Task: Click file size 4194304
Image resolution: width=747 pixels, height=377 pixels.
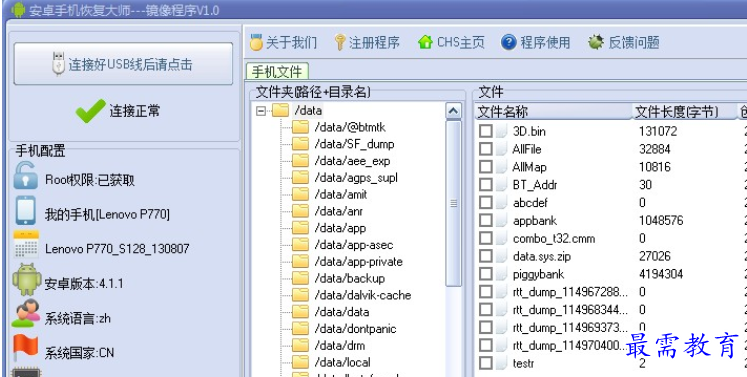Action: click(x=661, y=274)
